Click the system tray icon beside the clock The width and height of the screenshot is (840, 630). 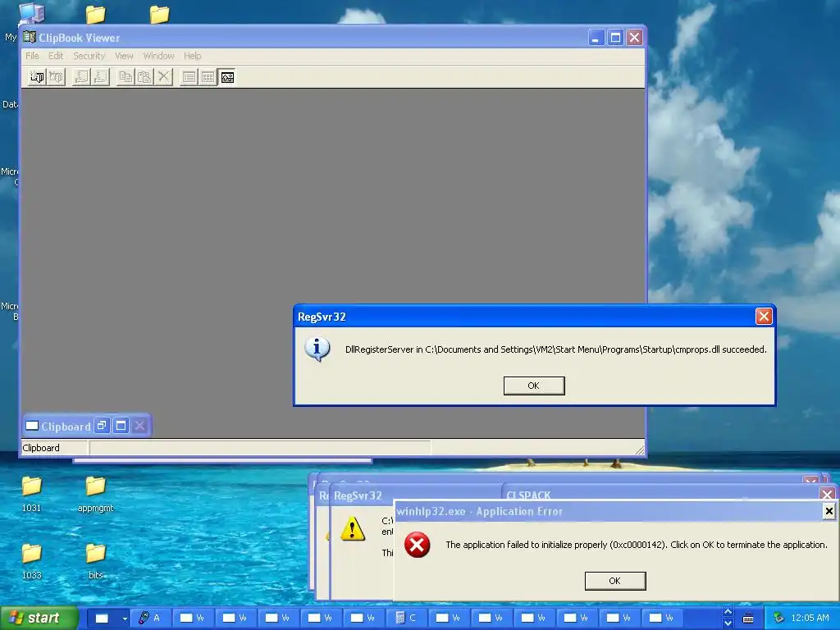point(778,619)
